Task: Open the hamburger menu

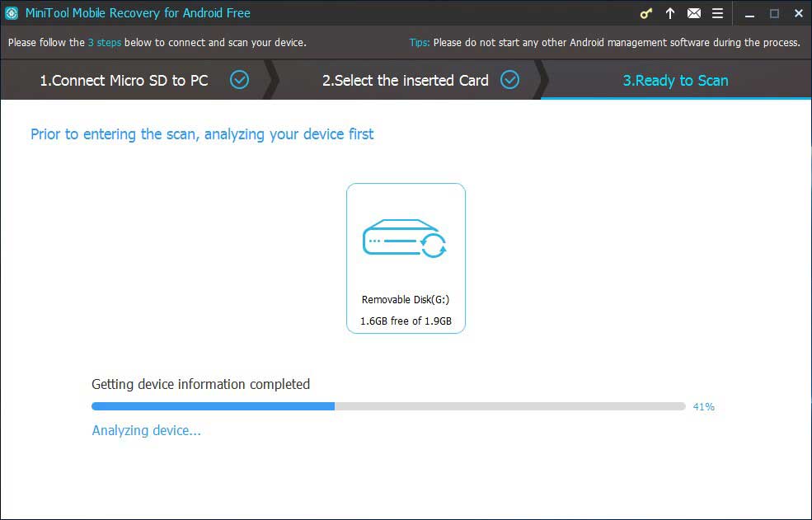Action: click(x=717, y=13)
